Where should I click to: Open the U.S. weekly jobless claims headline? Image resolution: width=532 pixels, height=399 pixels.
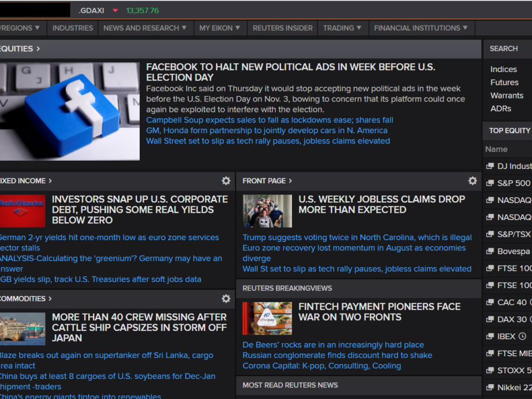point(382,204)
